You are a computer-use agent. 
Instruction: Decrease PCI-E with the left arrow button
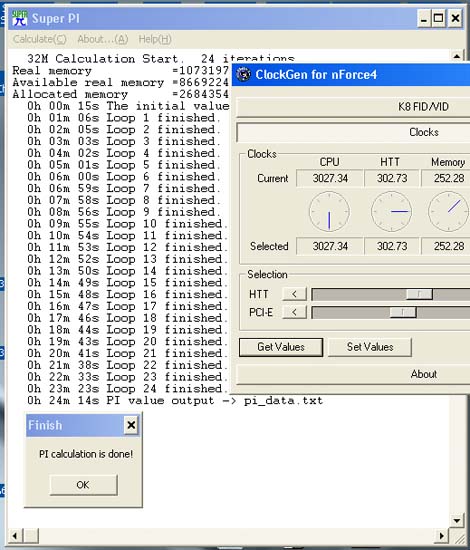click(x=294, y=312)
